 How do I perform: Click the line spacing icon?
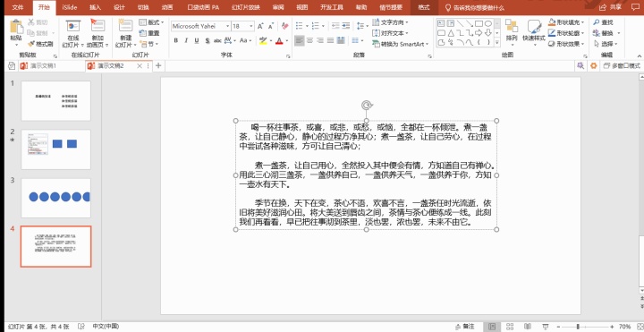pos(361,26)
